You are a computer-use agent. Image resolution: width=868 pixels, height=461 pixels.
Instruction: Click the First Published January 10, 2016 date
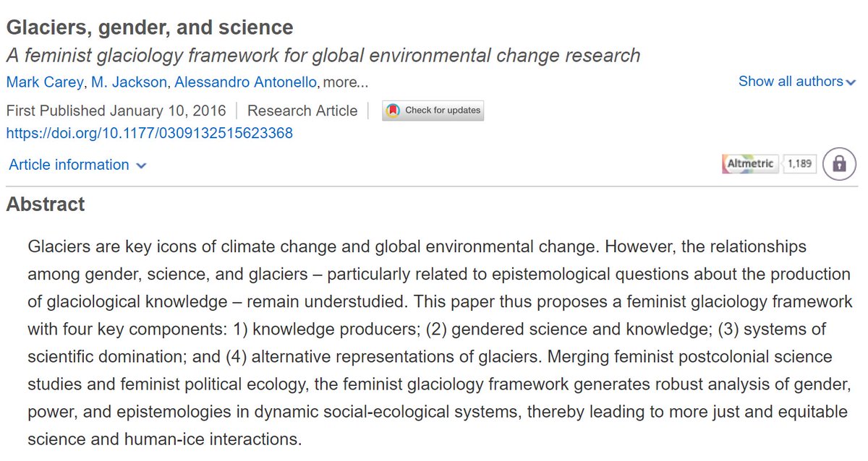click(x=116, y=111)
